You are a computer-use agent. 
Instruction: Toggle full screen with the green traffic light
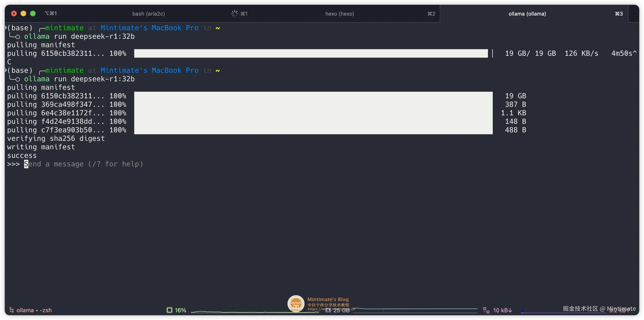pos(33,13)
